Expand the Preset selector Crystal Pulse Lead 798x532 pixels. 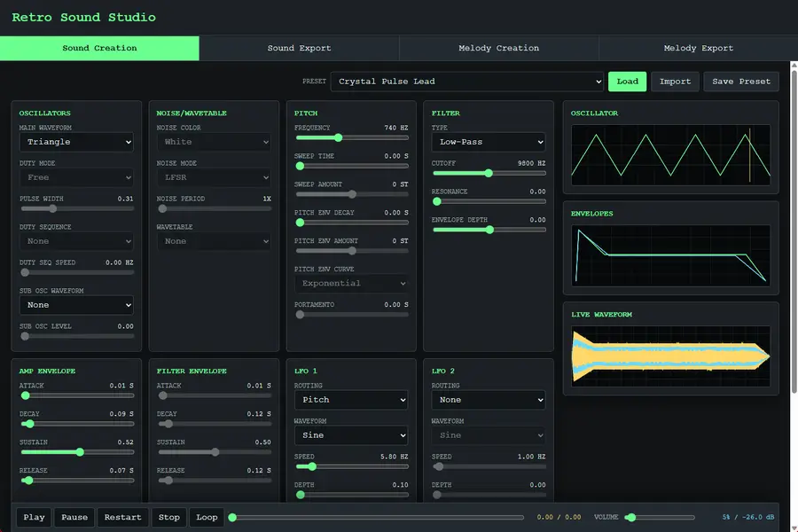466,82
